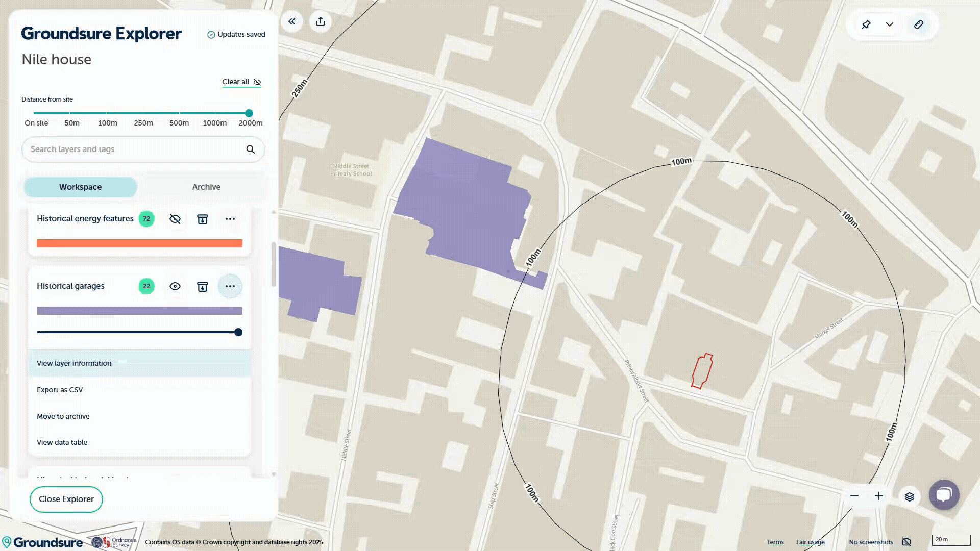Activate the ruler measurement tool
The image size is (980, 551).
[x=919, y=24]
